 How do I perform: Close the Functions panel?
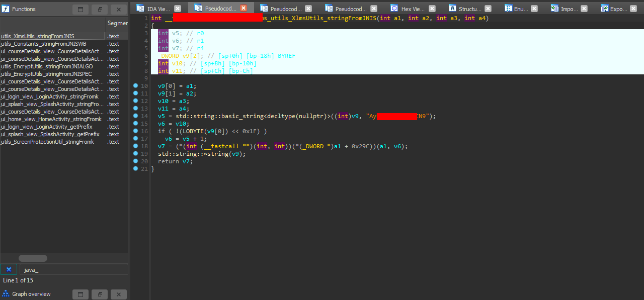pos(119,10)
